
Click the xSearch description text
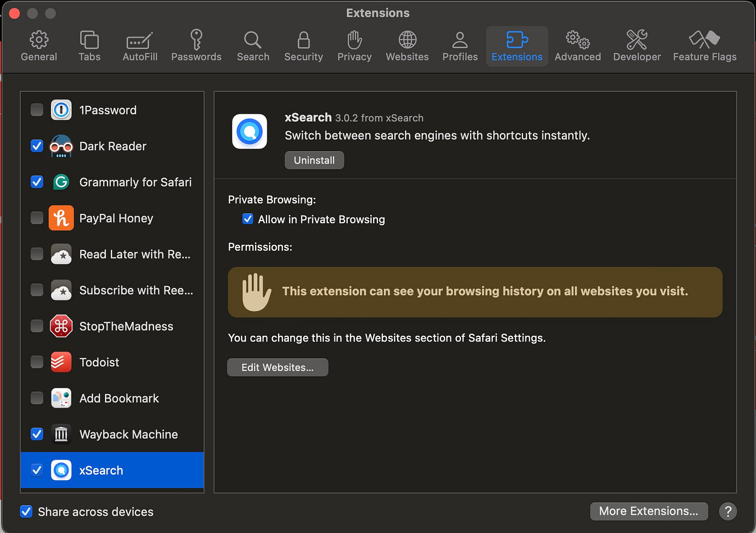(x=437, y=136)
